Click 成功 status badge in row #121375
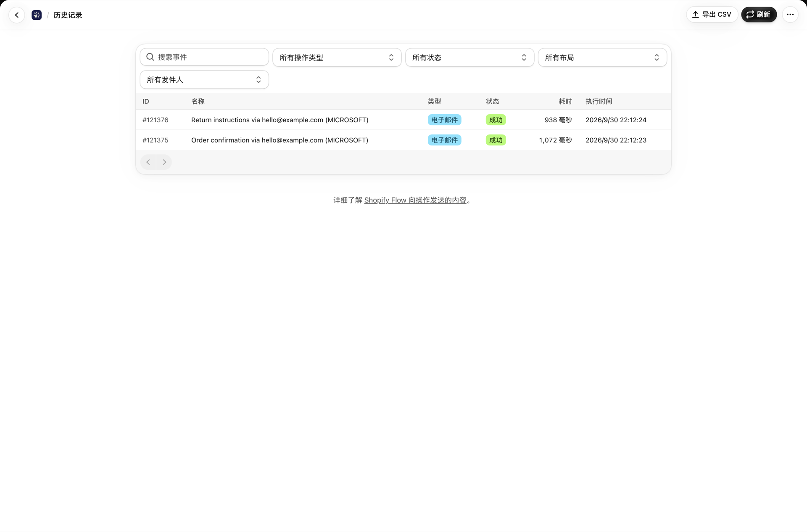This screenshot has height=532, width=807. click(x=496, y=140)
